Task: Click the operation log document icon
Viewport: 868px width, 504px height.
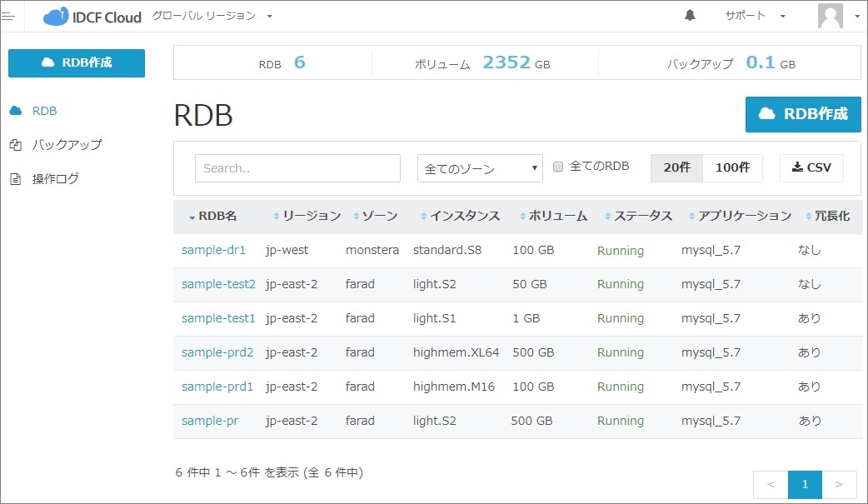Action: click(15, 179)
